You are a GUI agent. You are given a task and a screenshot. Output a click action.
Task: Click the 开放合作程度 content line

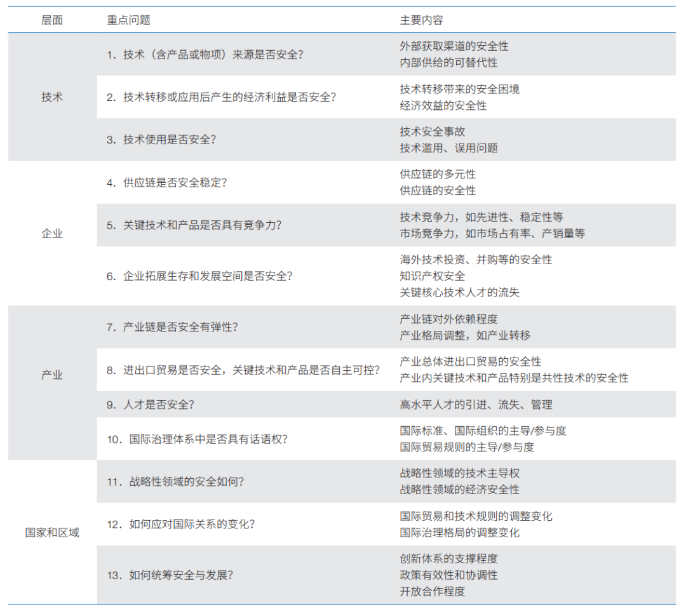[431, 592]
